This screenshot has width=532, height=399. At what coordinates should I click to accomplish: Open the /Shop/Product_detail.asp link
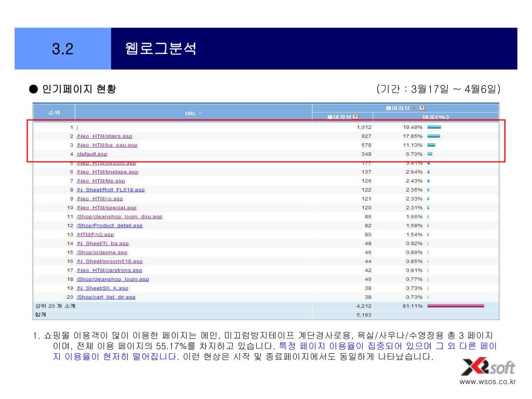click(110, 225)
